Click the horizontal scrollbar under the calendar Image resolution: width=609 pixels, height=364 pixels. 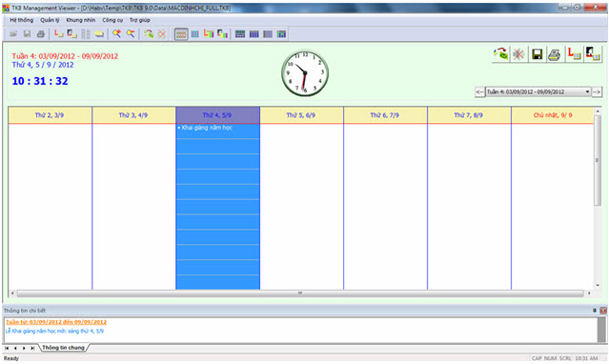click(300, 293)
